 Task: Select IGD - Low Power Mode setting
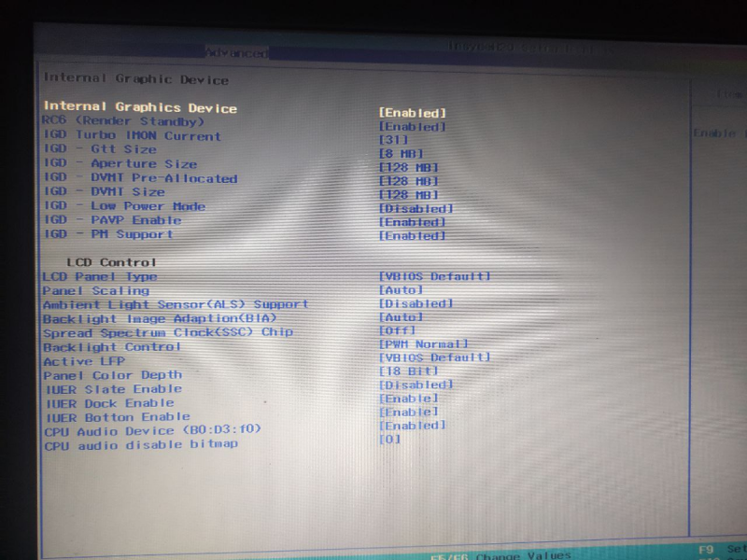click(x=125, y=206)
